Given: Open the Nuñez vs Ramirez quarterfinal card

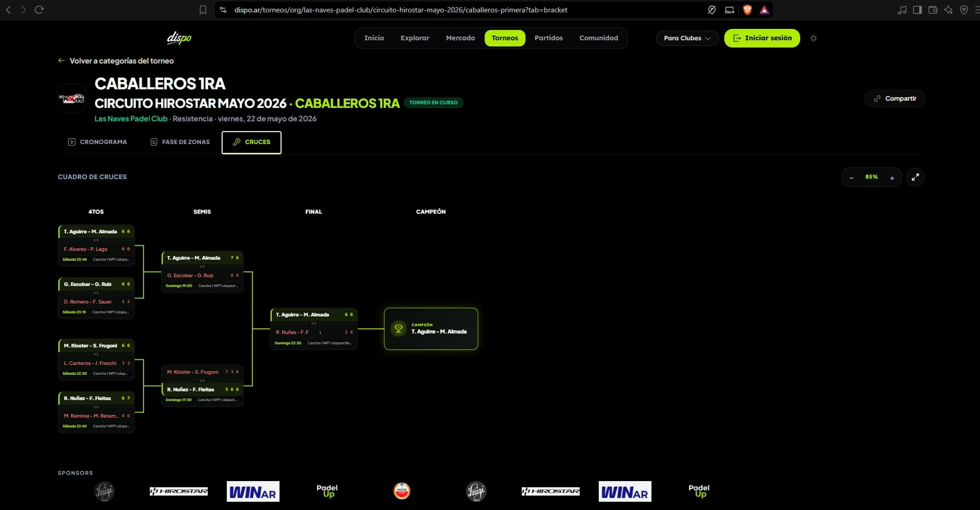Looking at the screenshot, I should [x=96, y=412].
